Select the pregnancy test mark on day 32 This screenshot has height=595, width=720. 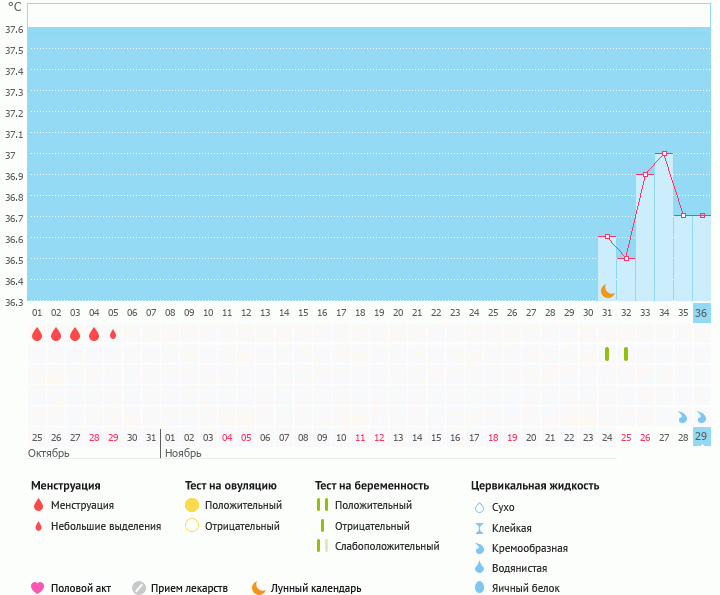click(626, 354)
